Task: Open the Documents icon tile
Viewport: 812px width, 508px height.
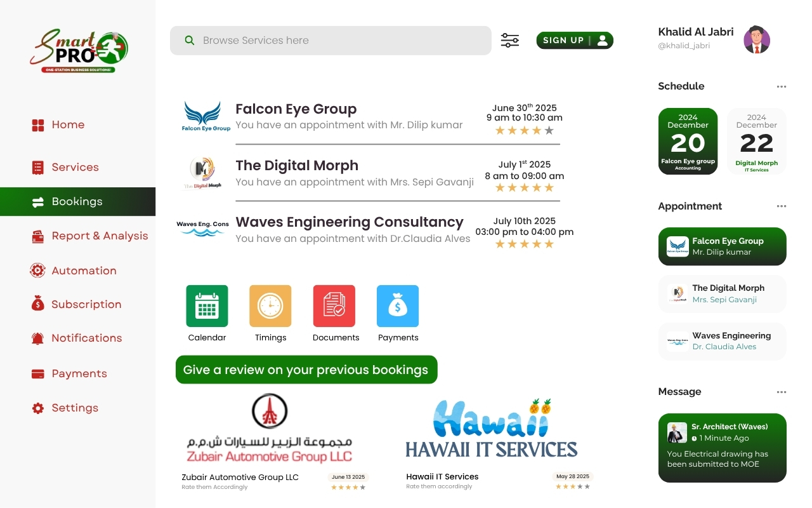Action: pos(334,306)
